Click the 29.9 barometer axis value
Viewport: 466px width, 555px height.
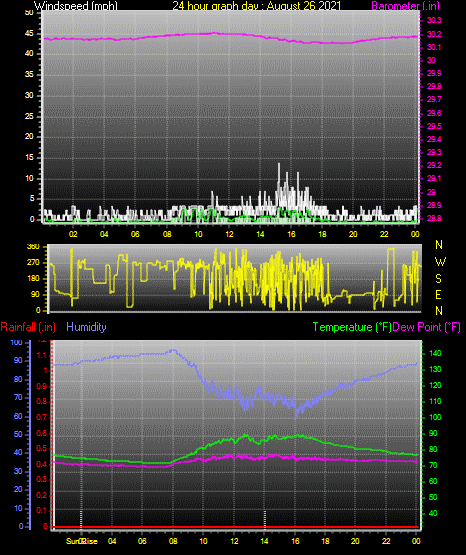point(434,73)
